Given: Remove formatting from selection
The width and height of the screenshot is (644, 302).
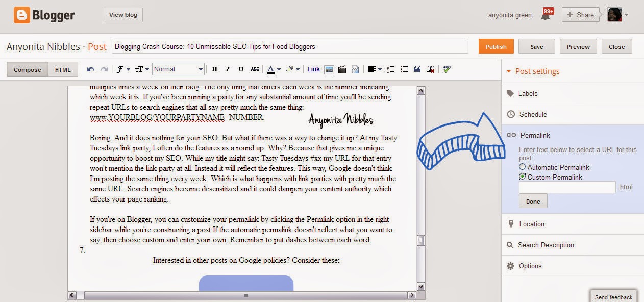Looking at the screenshot, I should pos(431,69).
